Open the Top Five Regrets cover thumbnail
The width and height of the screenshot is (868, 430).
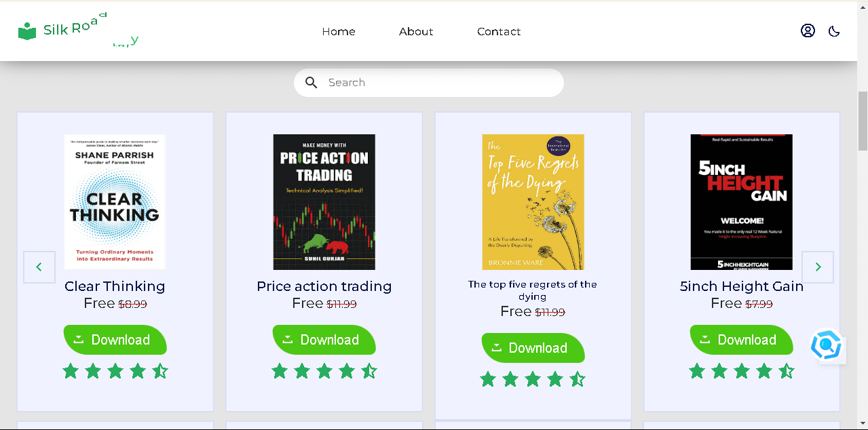pos(533,202)
